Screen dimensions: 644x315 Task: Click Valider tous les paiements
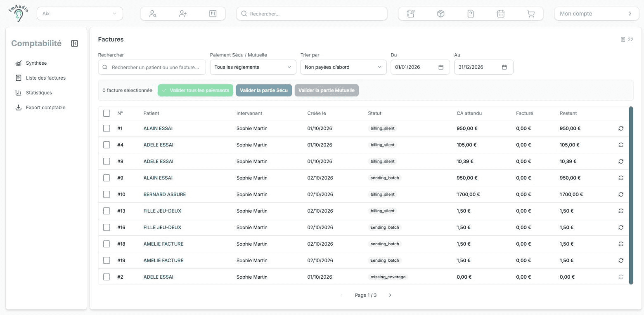(x=195, y=90)
